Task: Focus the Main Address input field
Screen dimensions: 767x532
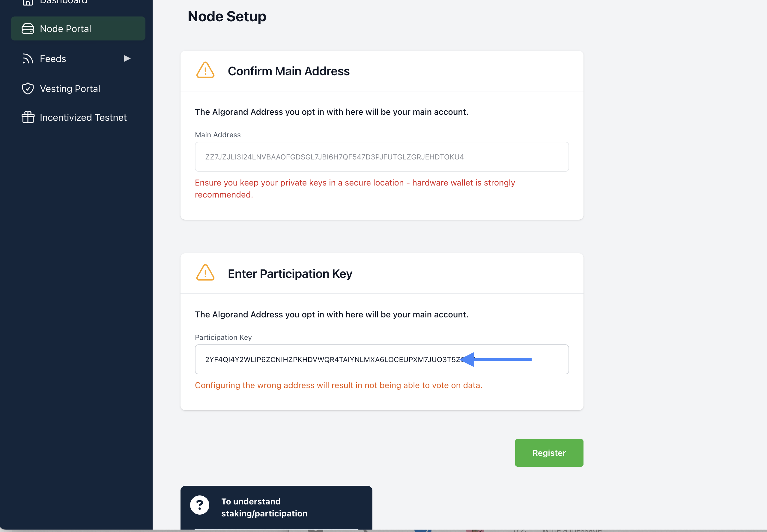Action: [381, 157]
